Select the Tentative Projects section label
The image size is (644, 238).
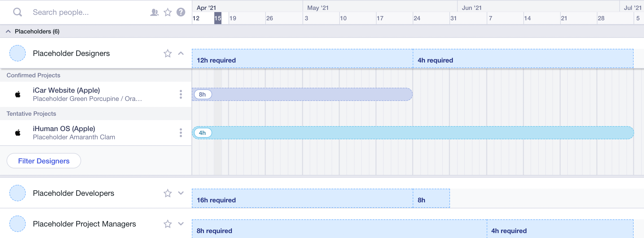31,114
